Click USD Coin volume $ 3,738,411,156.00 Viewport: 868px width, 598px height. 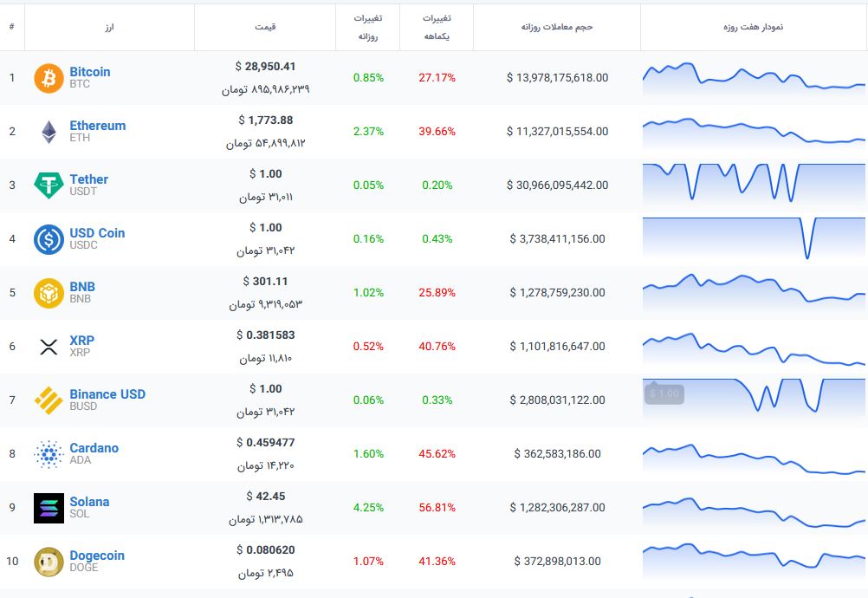click(557, 238)
